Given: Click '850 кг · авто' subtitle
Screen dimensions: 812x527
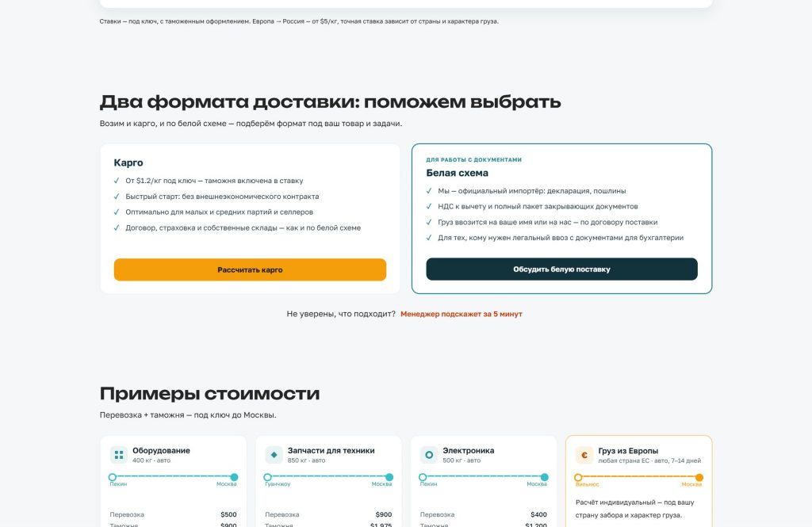Looking at the screenshot, I should coord(307,460).
